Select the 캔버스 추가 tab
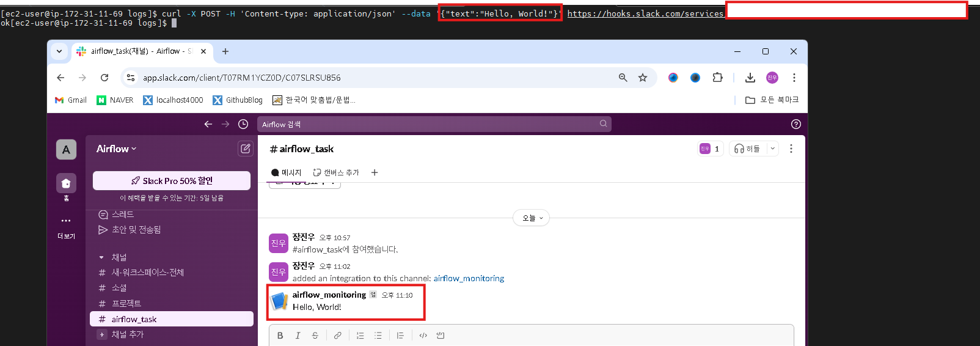This screenshot has height=346, width=980. 336,172
